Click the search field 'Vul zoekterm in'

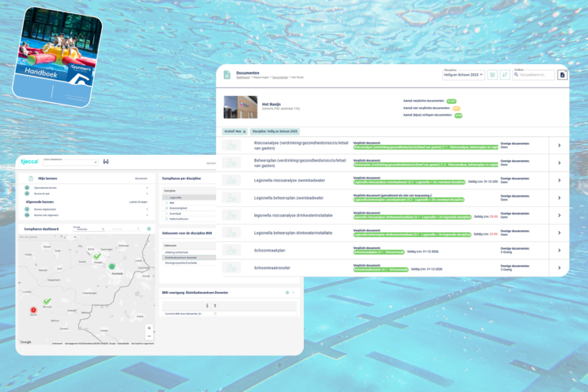534,74
